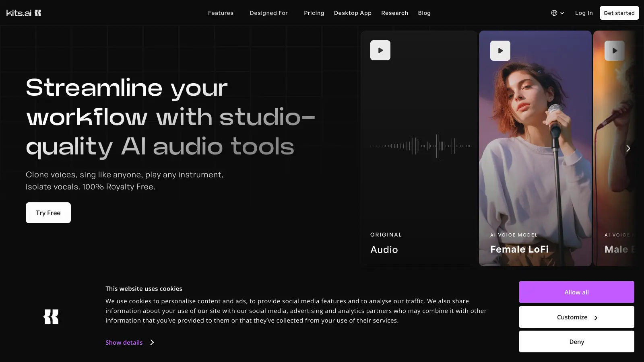
Task: Click the audio waveform in Original card
Action: [421, 146]
